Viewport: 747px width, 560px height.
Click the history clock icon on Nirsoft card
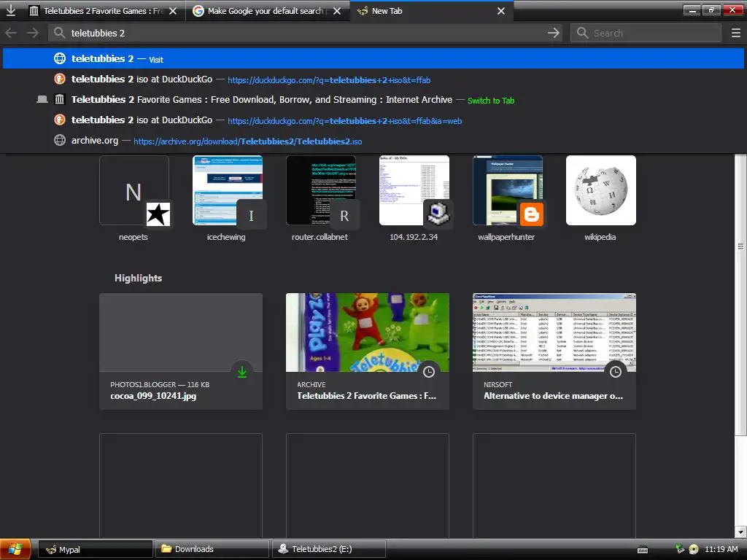616,371
